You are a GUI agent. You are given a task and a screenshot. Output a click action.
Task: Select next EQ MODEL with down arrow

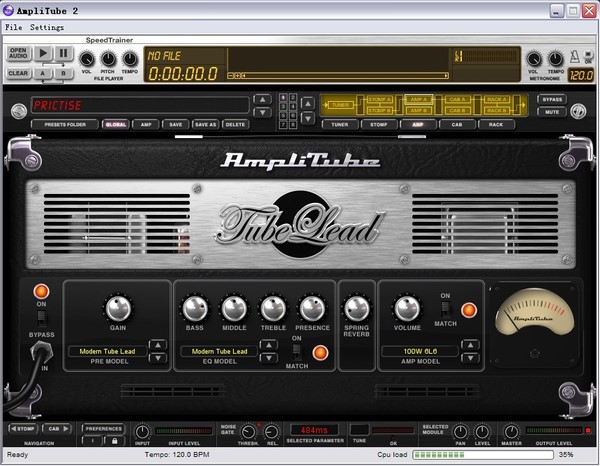click(x=269, y=358)
